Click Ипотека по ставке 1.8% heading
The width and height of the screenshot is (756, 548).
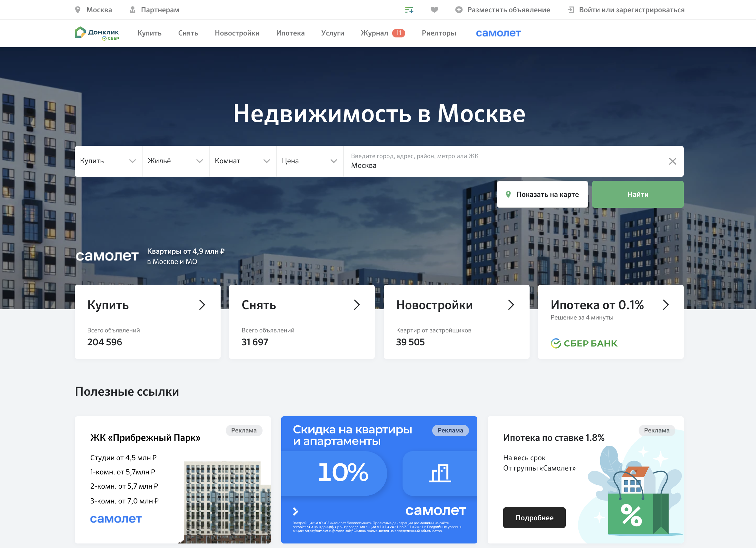pos(554,438)
